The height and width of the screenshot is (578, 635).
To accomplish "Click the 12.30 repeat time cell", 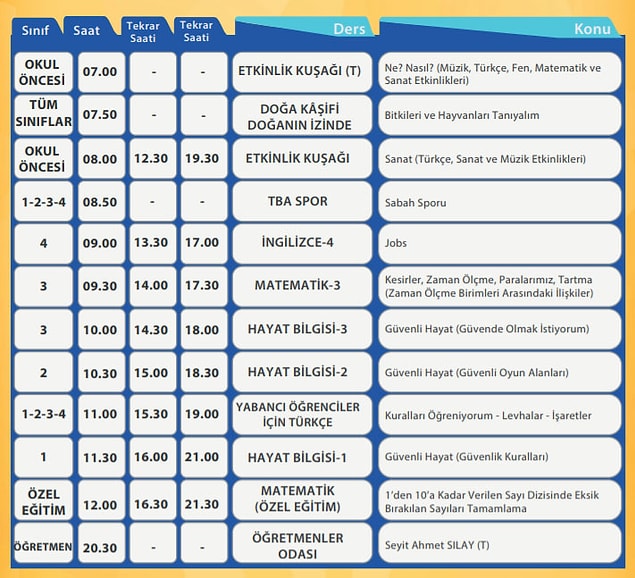I will click(x=153, y=158).
